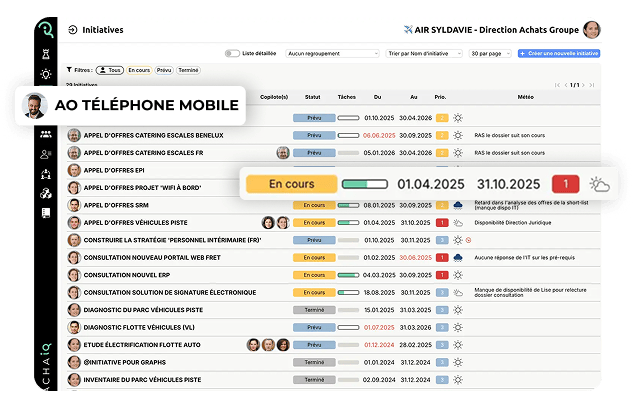Screen dimensions: 634x409
Task: Filter initiatives by Prévu chip
Action: [164, 70]
